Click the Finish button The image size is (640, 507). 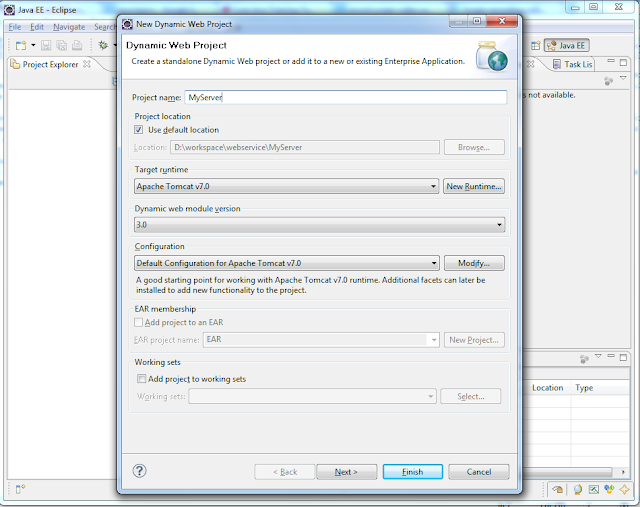[413, 472]
